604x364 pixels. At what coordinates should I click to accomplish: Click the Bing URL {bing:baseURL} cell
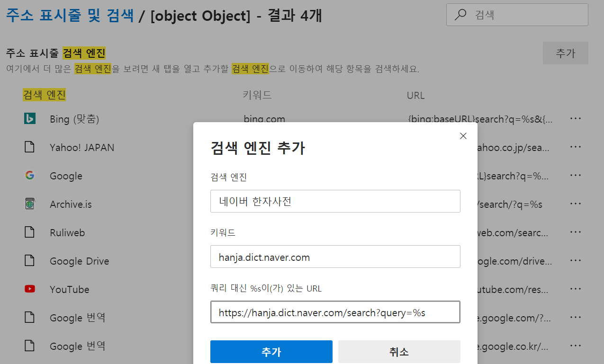[480, 119]
